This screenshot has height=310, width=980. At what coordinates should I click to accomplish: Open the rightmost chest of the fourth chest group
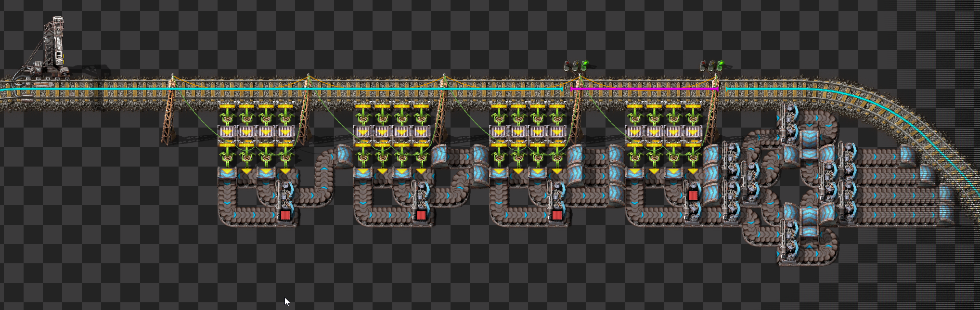coord(693,131)
